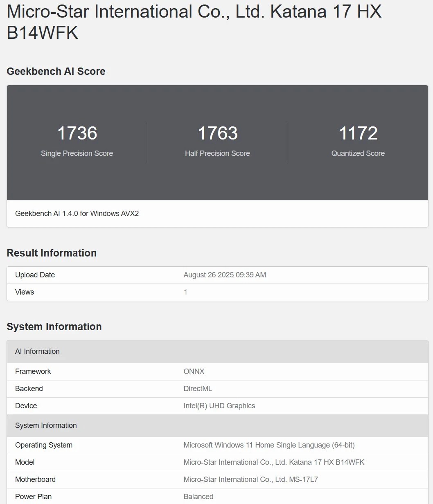Select the August 26 2025 09:39 AM value
The height and width of the screenshot is (504, 433).
click(x=225, y=275)
